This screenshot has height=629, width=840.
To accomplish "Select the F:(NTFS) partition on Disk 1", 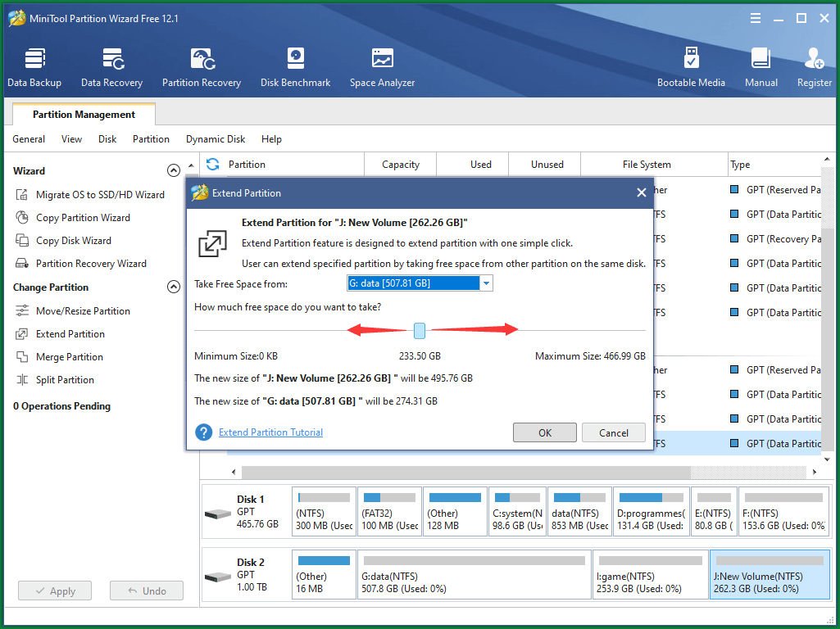I will point(783,511).
